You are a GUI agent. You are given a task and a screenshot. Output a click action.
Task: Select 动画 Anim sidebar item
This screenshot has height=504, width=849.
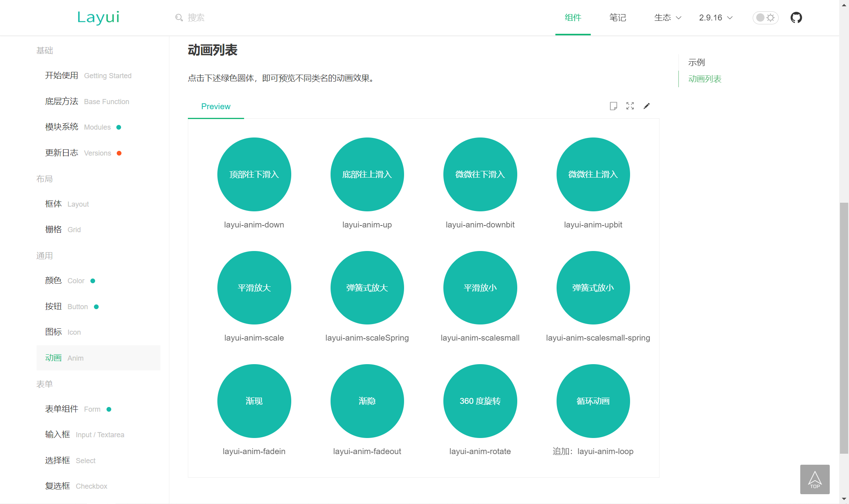[98, 358]
